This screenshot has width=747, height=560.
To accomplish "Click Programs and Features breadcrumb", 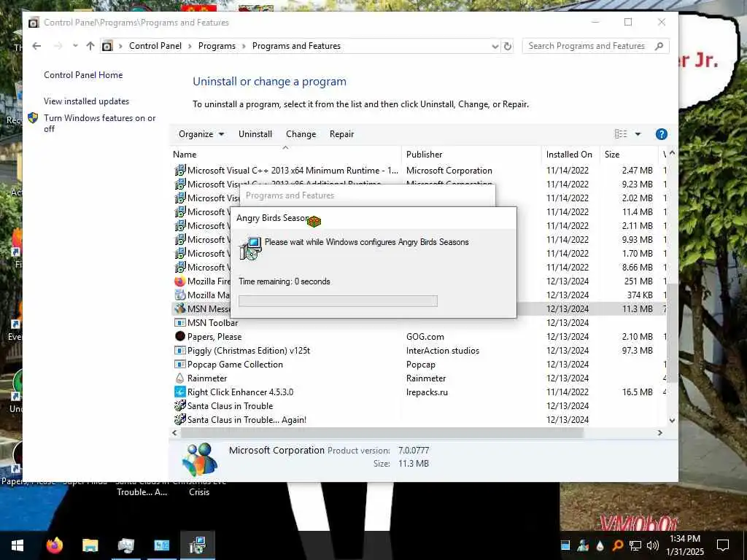I will point(296,46).
